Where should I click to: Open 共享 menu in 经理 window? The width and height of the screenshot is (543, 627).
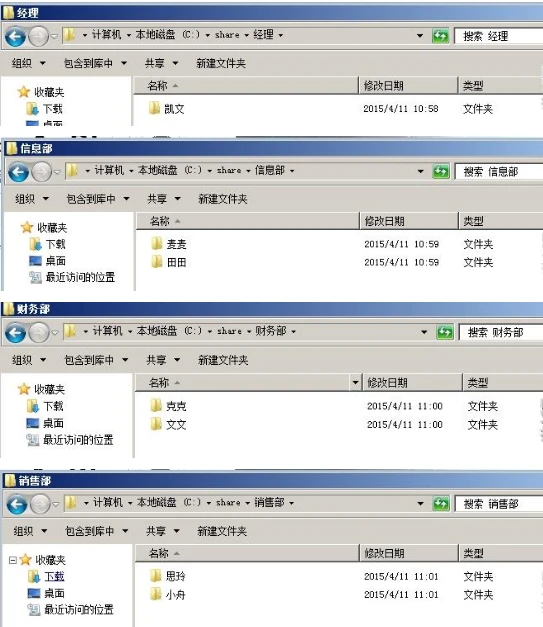pos(161,63)
